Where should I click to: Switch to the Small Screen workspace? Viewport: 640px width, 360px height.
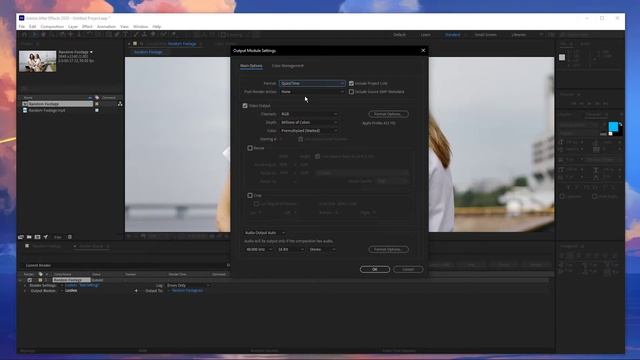coord(485,35)
